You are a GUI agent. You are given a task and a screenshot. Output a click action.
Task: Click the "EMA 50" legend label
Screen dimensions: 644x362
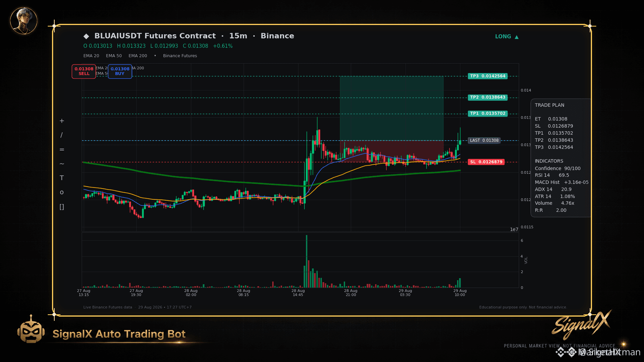click(x=114, y=56)
